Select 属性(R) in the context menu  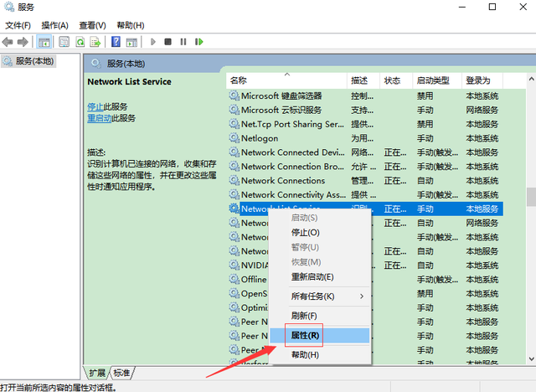click(304, 335)
